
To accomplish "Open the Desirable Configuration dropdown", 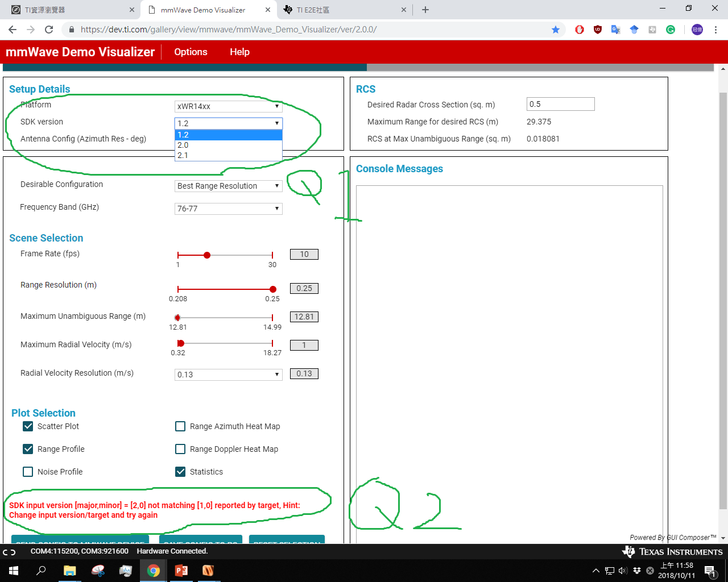I will (x=229, y=186).
